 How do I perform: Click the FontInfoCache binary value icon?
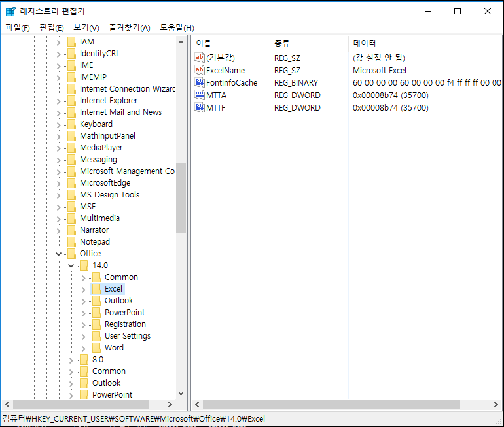pyautogui.click(x=199, y=82)
